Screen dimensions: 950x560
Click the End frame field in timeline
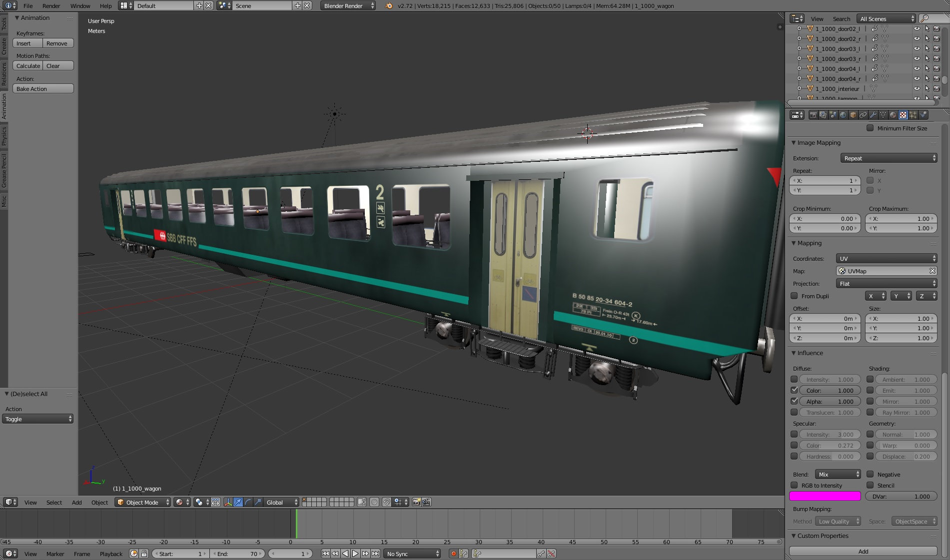(238, 554)
